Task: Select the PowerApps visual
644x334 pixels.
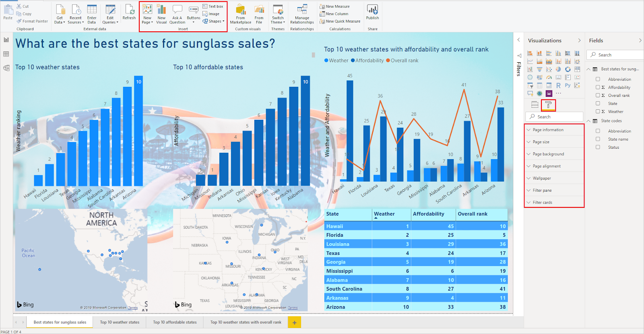Action: pyautogui.click(x=549, y=93)
